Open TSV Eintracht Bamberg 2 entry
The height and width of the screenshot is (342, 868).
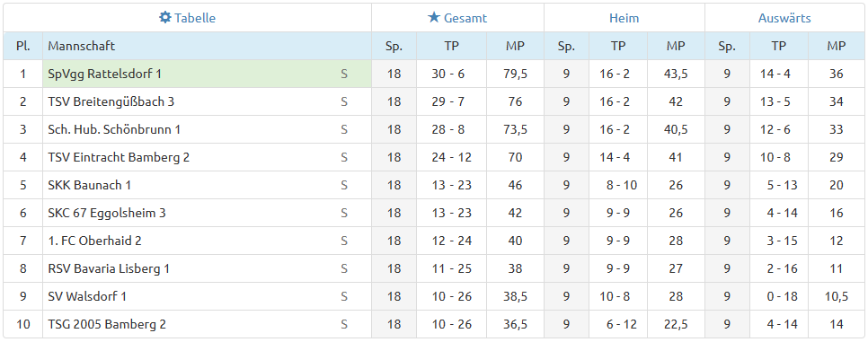click(x=119, y=157)
